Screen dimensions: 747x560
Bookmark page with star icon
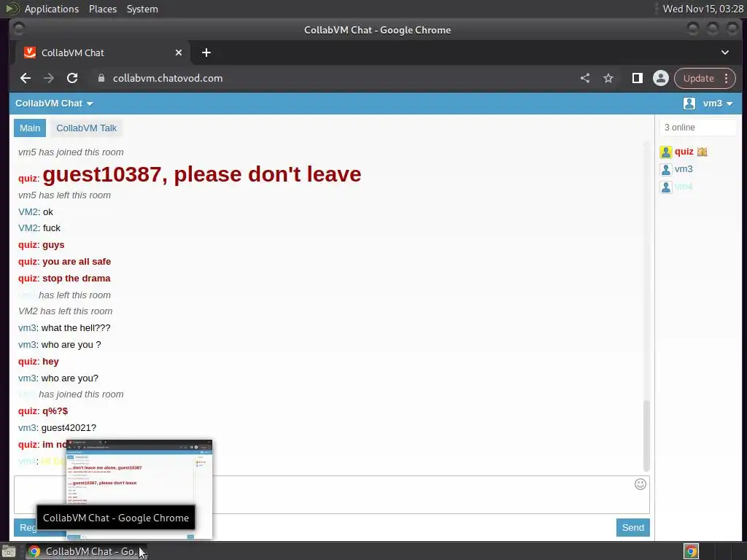[x=608, y=78]
